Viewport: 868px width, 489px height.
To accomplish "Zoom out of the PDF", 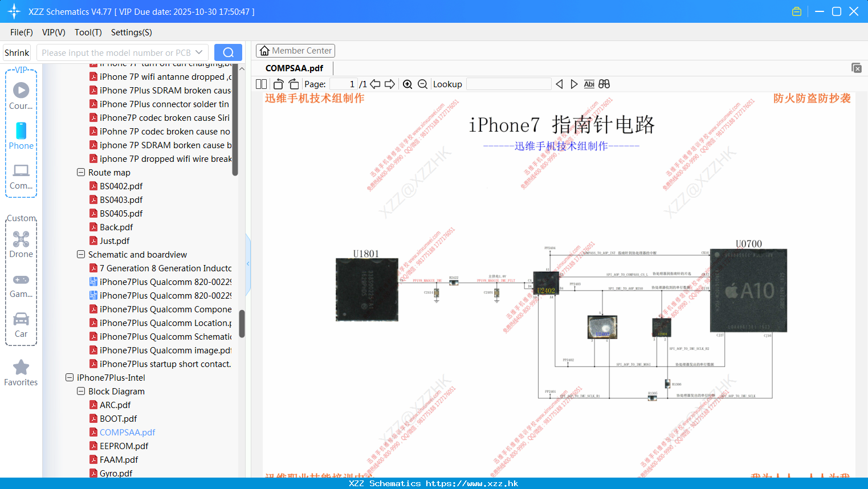I will (x=422, y=84).
